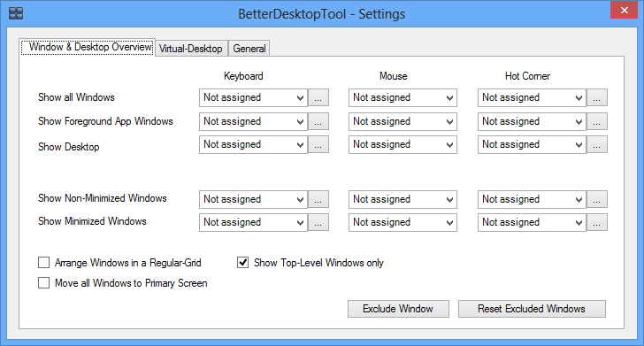Click the Hot Corner column header text
Image resolution: width=644 pixels, height=346 pixels.
point(527,76)
